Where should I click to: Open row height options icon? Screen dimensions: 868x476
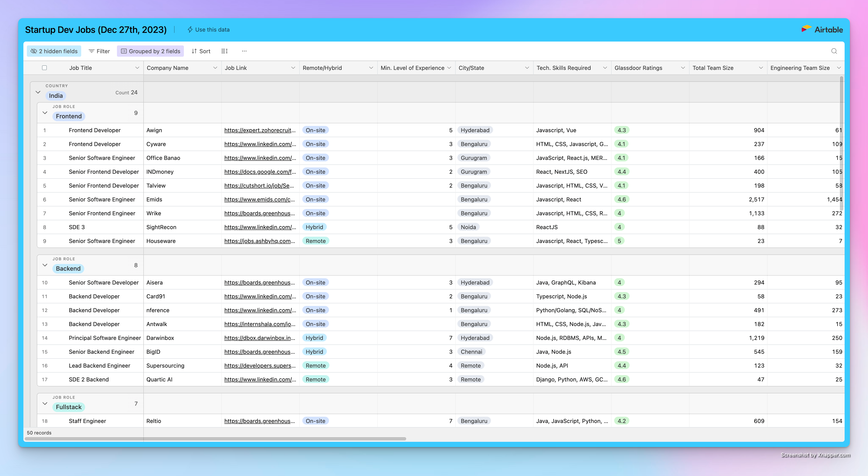click(224, 51)
